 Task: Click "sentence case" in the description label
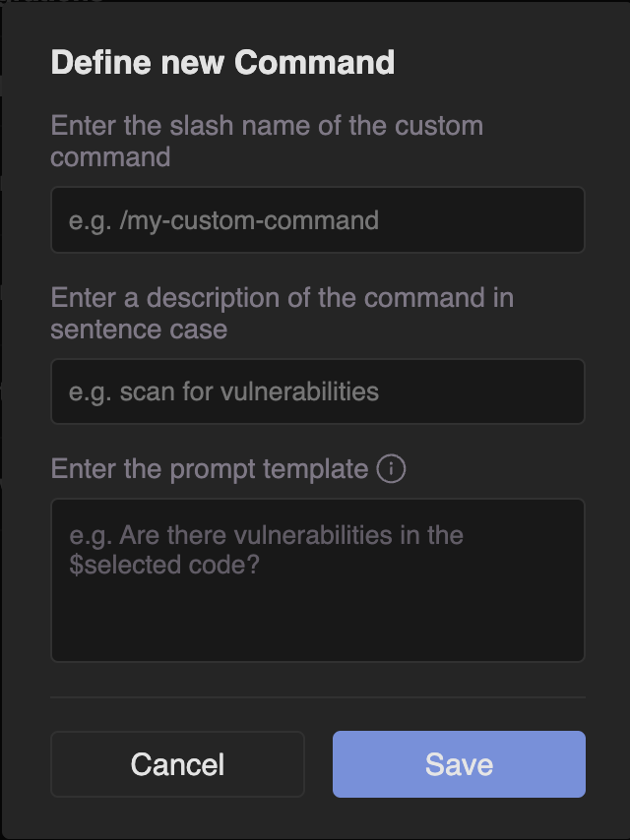pos(139,329)
